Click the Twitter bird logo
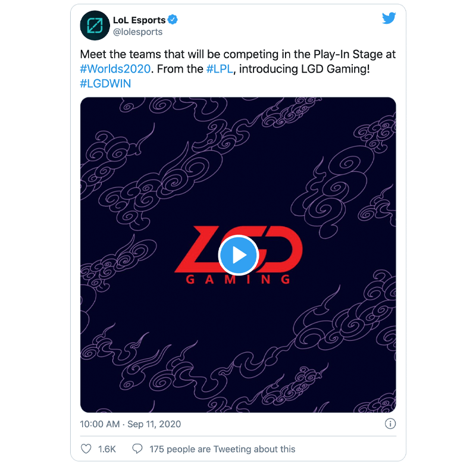Image resolution: width=476 pixels, height=464 pixels. pos(389,18)
